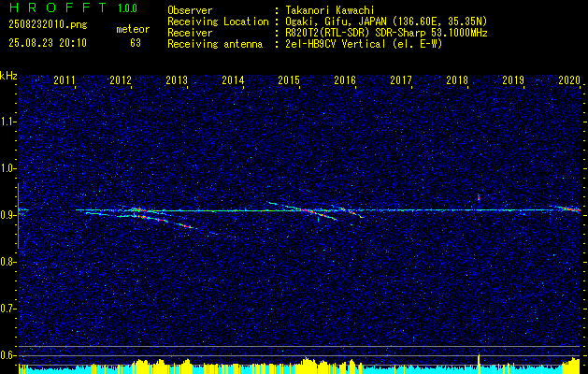Click the 2018 time axis marker
588x374 pixels.
tap(457, 79)
